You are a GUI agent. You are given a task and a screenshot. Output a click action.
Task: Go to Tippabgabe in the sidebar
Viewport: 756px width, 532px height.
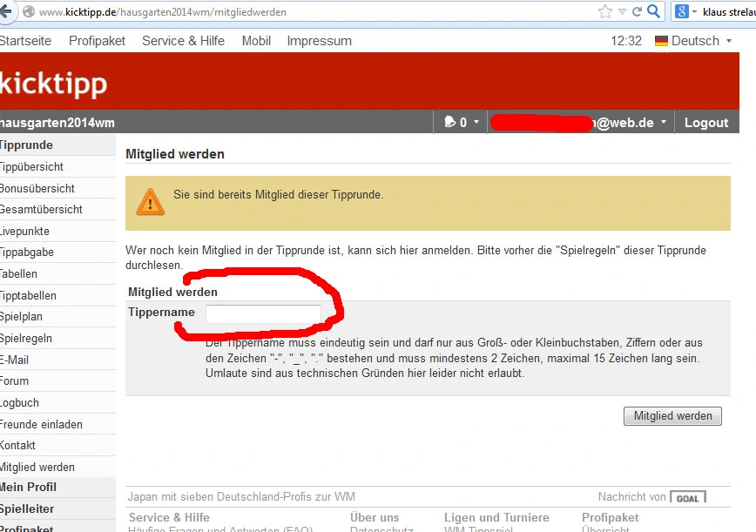point(27,253)
